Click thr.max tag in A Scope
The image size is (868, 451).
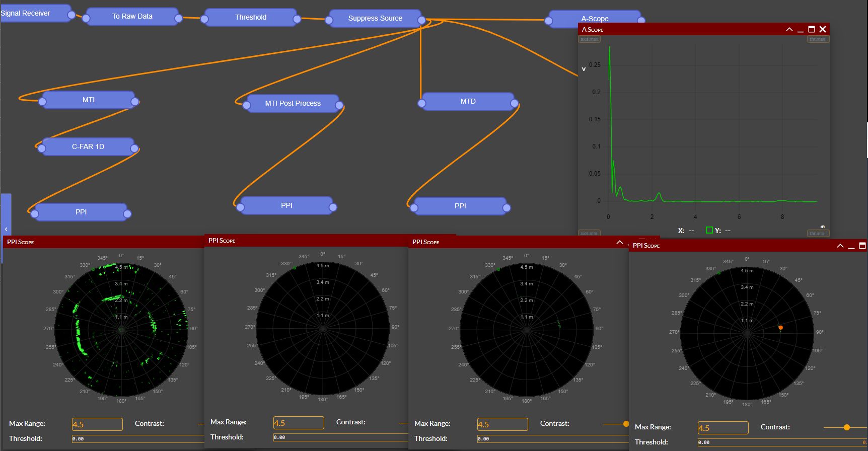point(817,39)
